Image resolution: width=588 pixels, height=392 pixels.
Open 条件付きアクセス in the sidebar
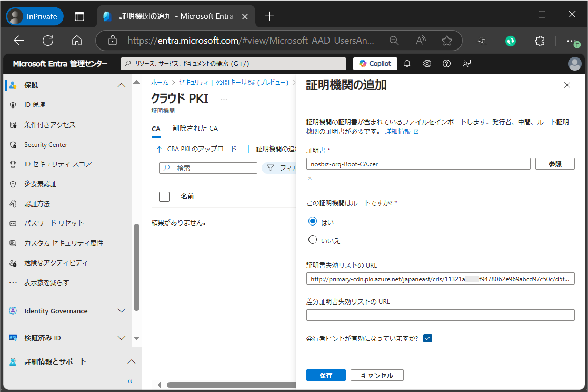(50, 125)
